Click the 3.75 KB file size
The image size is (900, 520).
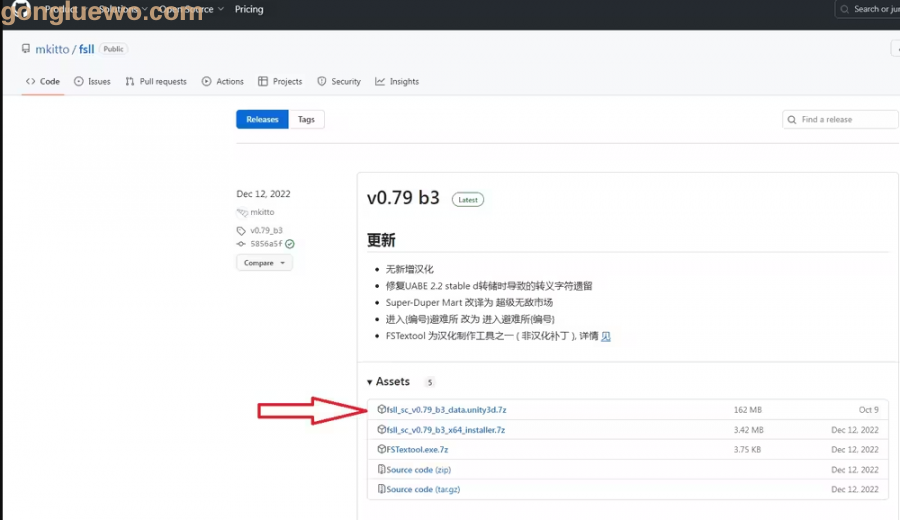coord(747,449)
